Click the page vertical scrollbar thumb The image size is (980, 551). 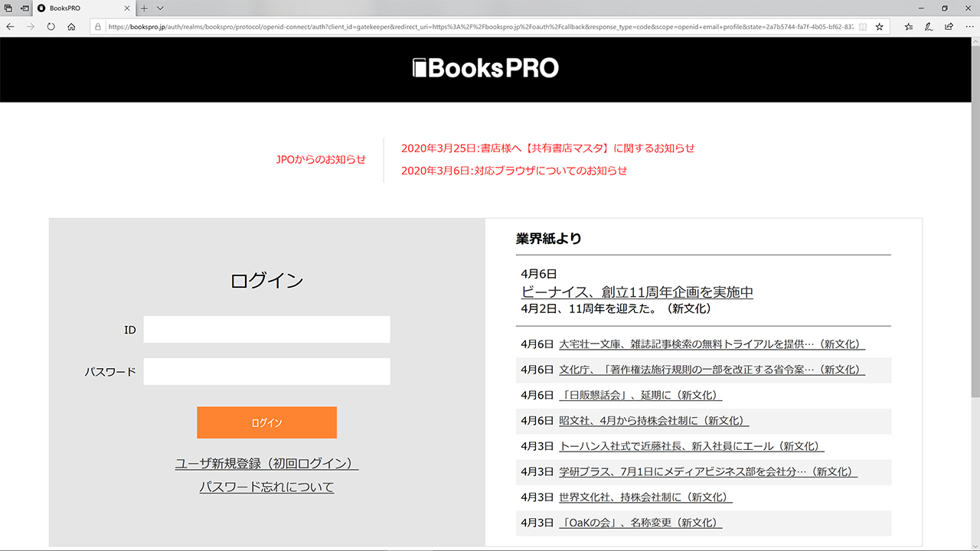(x=974, y=220)
